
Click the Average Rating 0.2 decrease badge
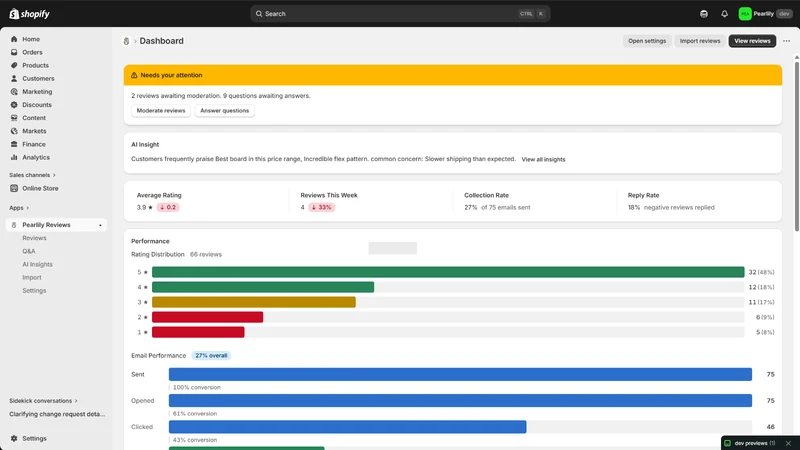pyautogui.click(x=168, y=208)
